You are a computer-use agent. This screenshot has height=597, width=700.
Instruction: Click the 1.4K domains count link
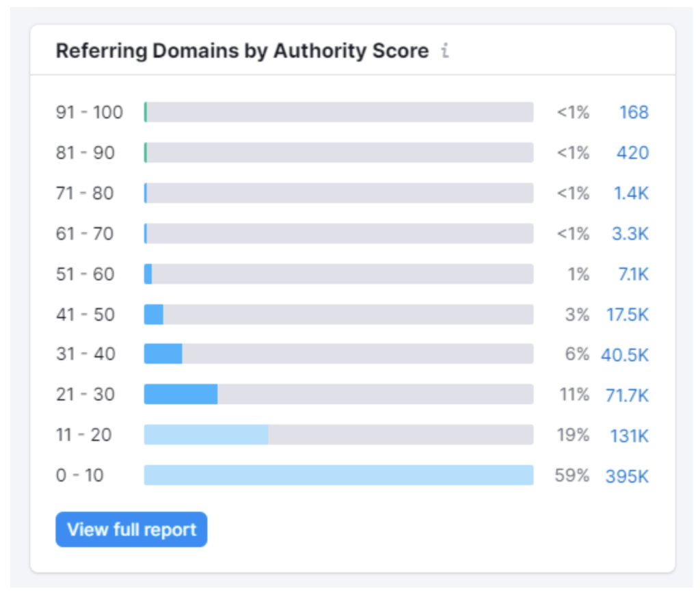[630, 194]
